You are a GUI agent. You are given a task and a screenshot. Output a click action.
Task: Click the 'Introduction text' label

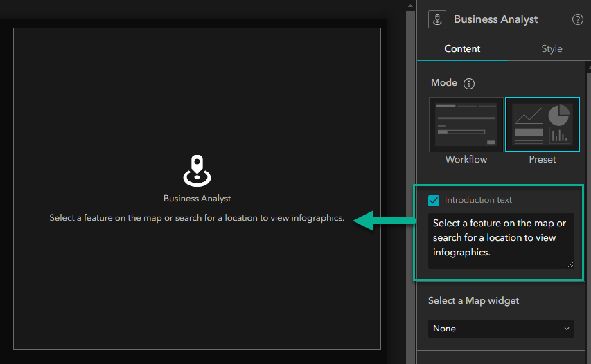[x=478, y=200]
